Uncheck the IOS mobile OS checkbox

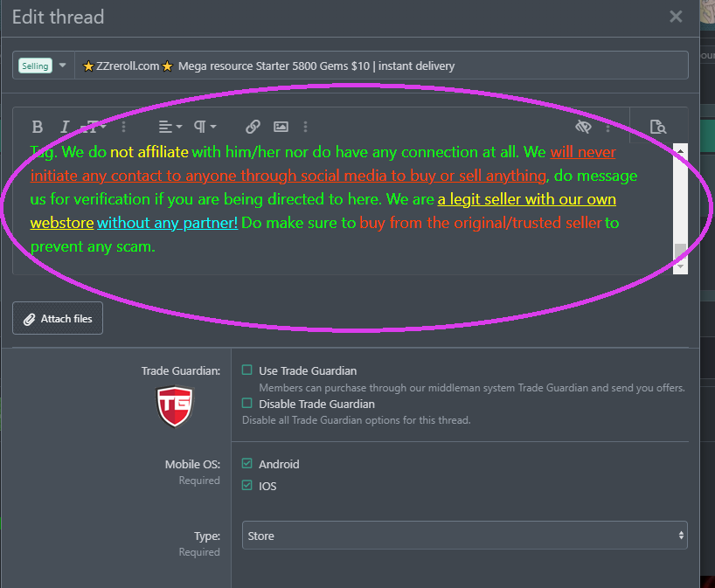(246, 485)
